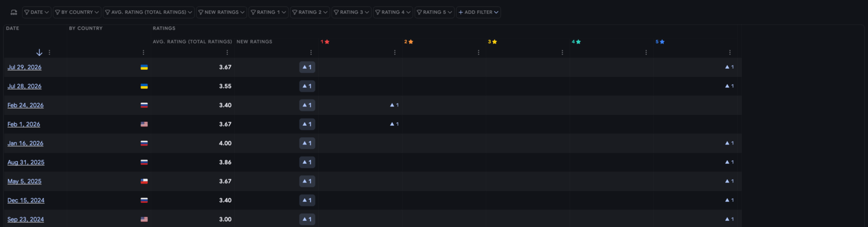Image resolution: width=868 pixels, height=227 pixels.
Task: Click the New Ratings column header text
Action: pos(254,42)
